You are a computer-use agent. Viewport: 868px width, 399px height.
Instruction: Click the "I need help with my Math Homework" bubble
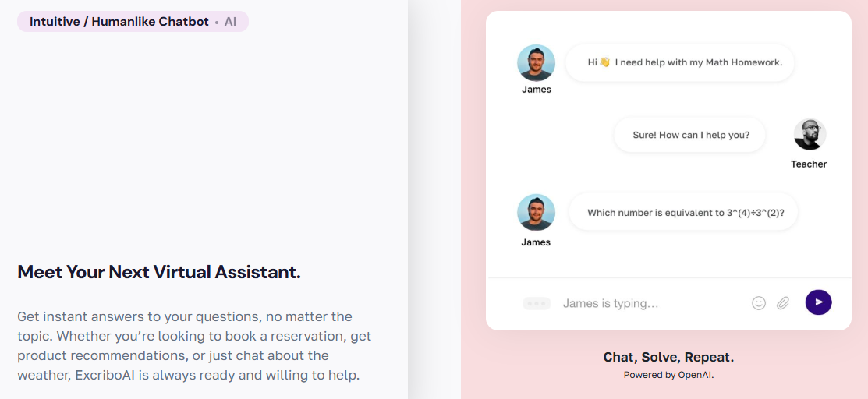[680, 62]
